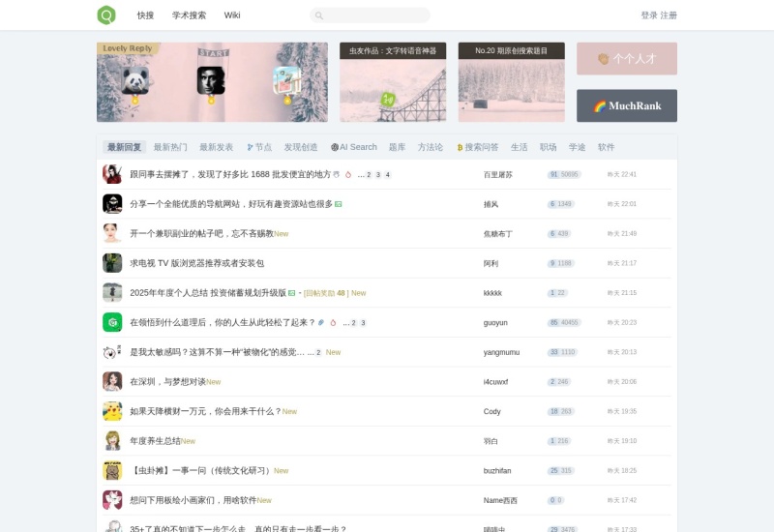Click the green site logo icon
This screenshot has height=532, width=774.
pos(106,15)
